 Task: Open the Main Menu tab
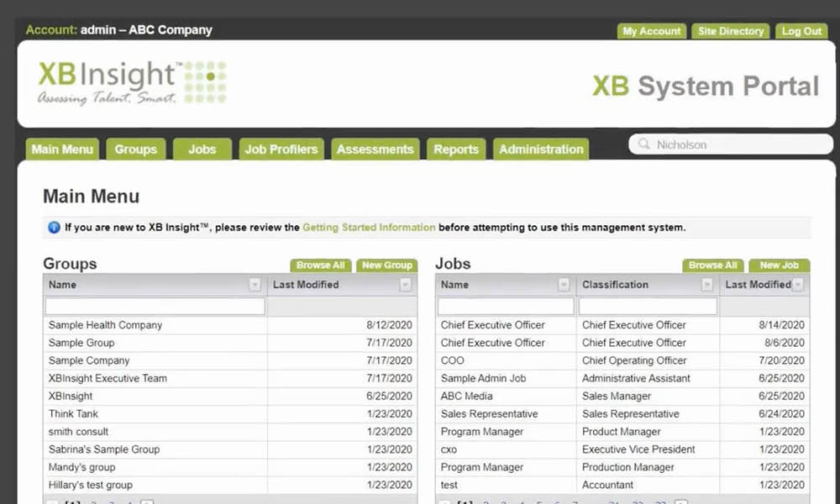click(x=62, y=149)
